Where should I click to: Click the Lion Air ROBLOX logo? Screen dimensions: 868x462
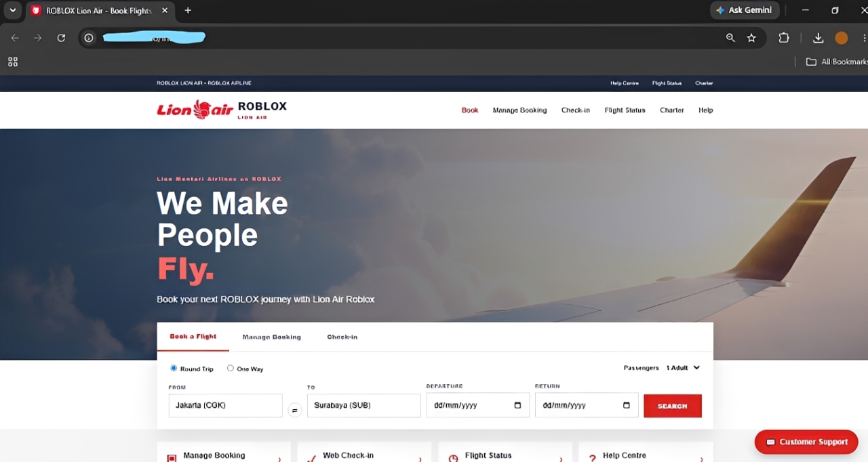click(222, 109)
